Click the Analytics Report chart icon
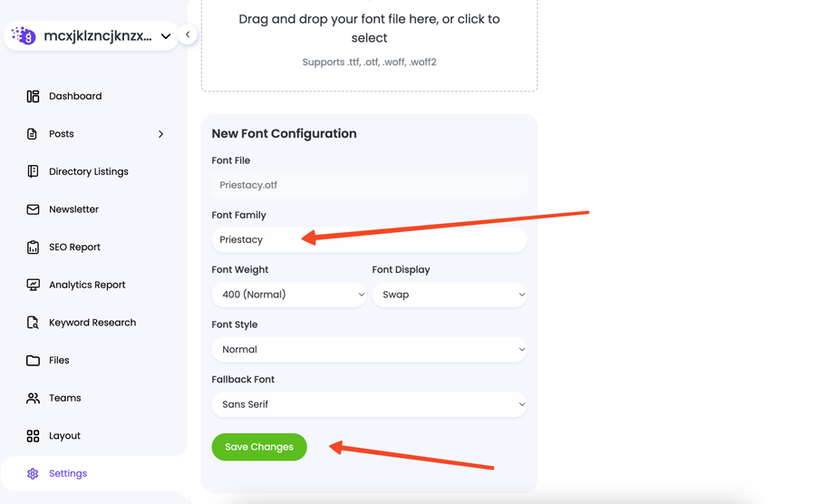 pyautogui.click(x=33, y=285)
